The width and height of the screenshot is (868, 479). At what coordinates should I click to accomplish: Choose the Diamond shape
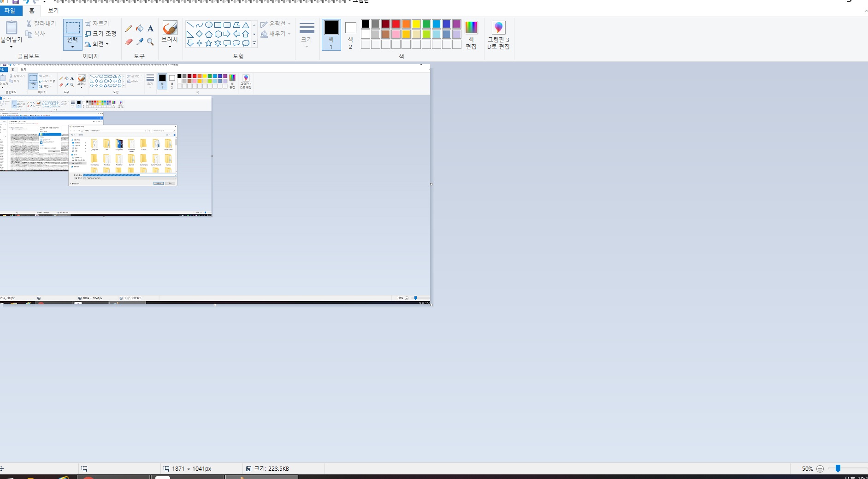199,34
